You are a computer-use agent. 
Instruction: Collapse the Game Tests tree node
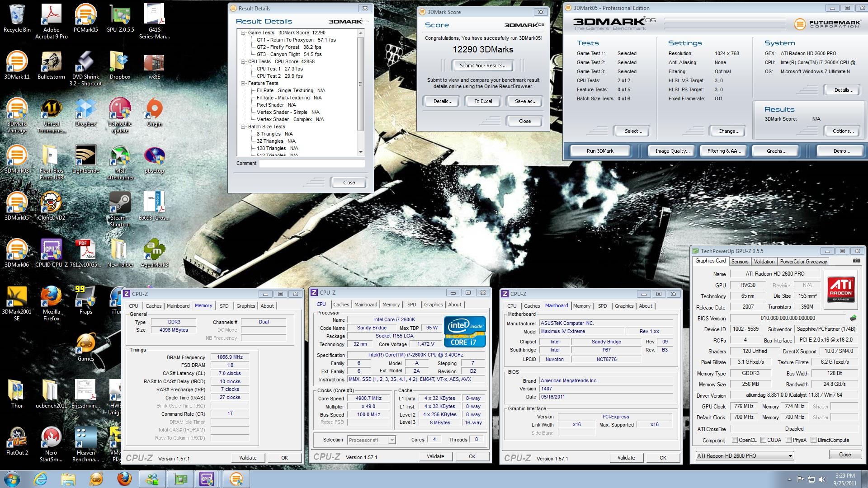coord(243,33)
